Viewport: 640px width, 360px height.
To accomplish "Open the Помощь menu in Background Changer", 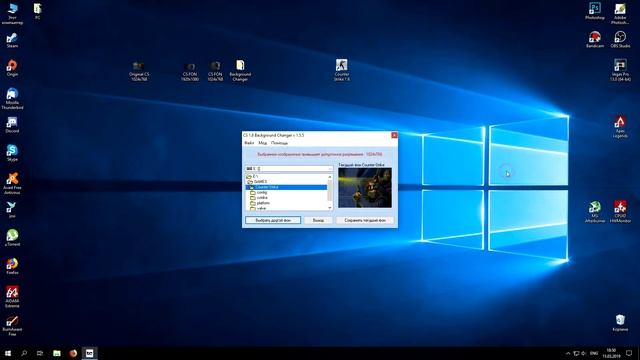I will tap(279, 143).
